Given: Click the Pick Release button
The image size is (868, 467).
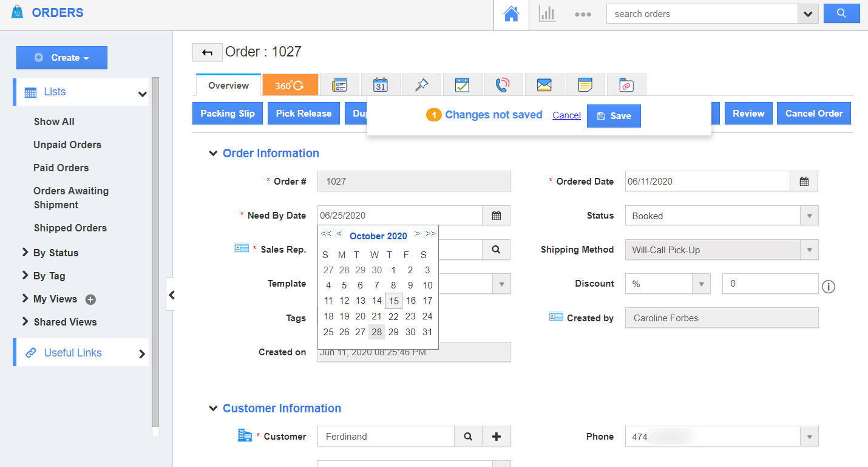Looking at the screenshot, I should pos(303,114).
